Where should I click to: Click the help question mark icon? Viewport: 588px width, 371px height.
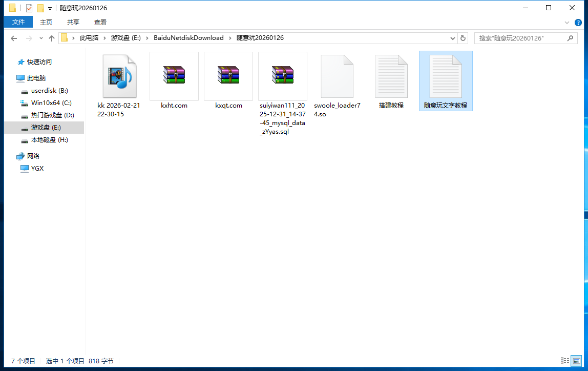(x=578, y=23)
